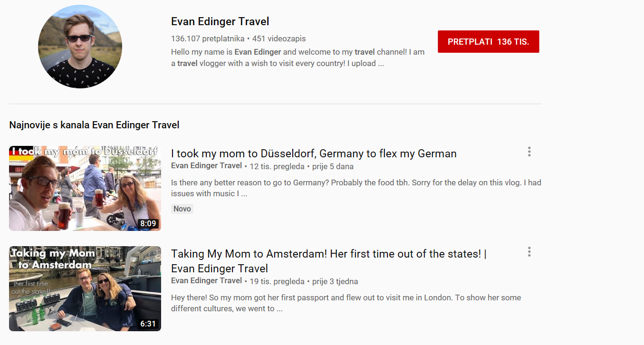Select channel name under the Amsterdam video title
The image size is (644, 345).
pos(206,281)
